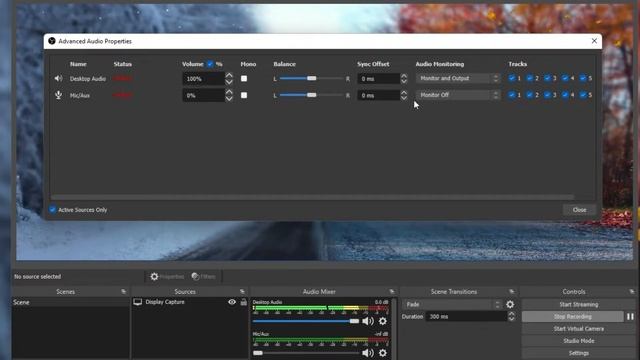The height and width of the screenshot is (360, 640).
Task: Click the Audio Monitoring column header
Action: tap(440, 64)
